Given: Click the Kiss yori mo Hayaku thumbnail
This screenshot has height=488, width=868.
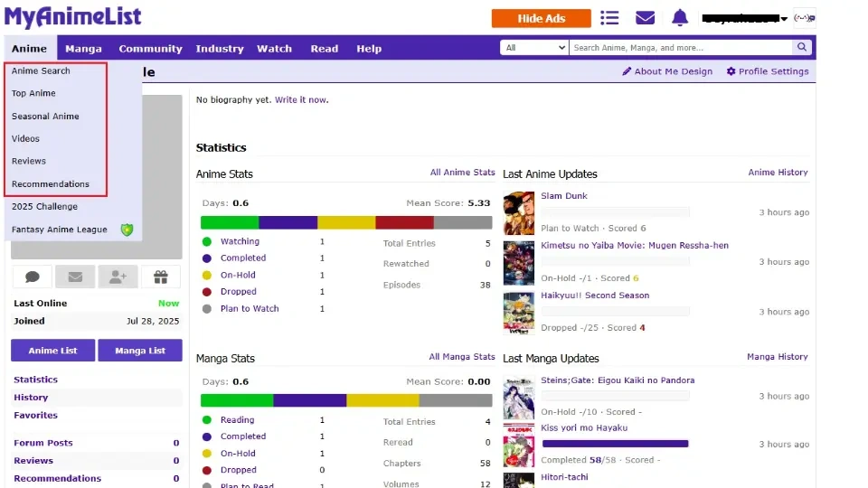Looking at the screenshot, I should pos(519,446).
